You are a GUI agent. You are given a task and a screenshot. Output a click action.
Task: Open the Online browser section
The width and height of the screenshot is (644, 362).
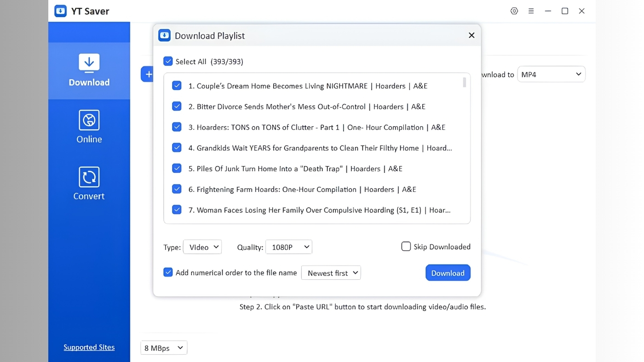click(x=89, y=127)
